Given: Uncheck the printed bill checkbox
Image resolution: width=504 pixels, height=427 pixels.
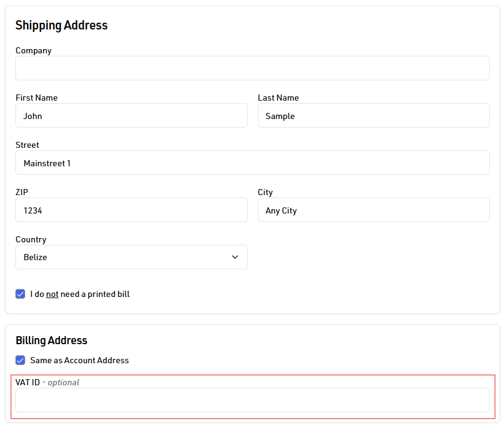Looking at the screenshot, I should (x=20, y=294).
